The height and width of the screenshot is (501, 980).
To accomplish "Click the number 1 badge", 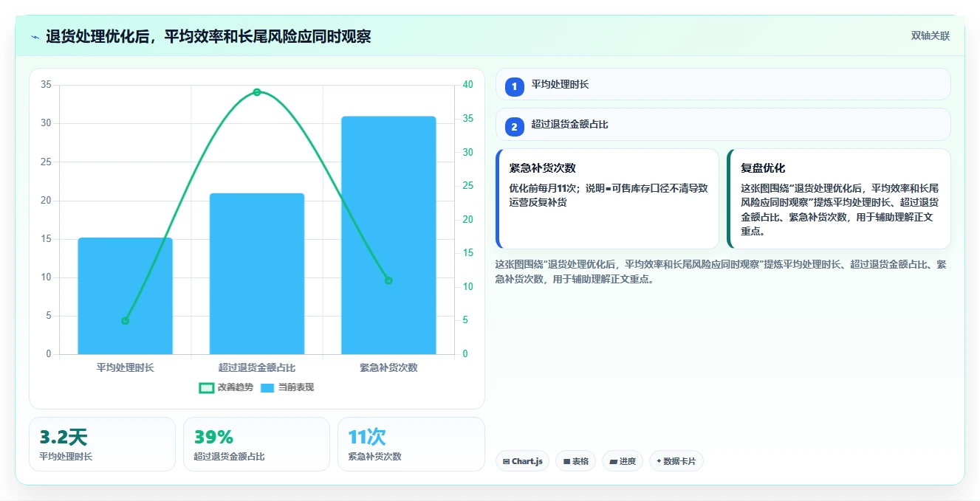I will [x=515, y=86].
